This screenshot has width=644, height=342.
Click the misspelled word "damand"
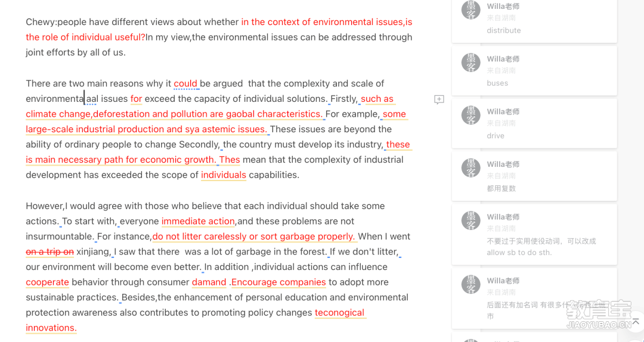coord(209,282)
